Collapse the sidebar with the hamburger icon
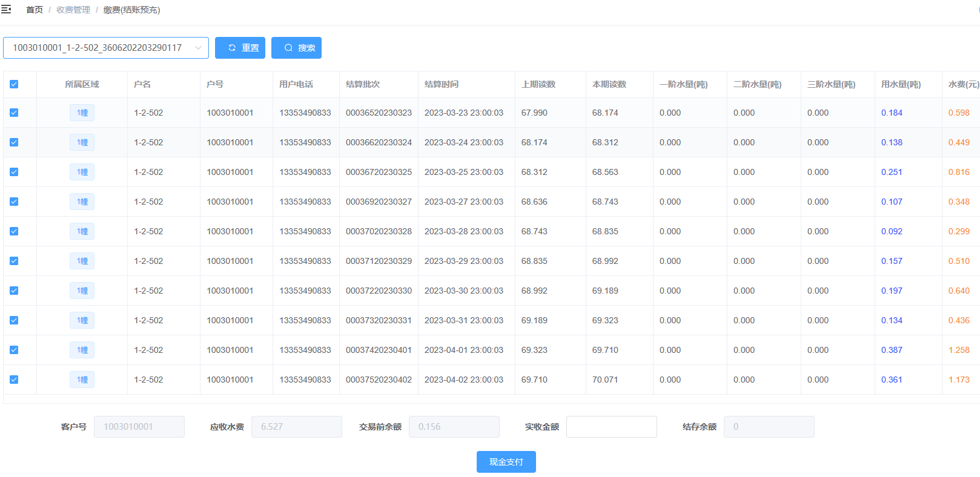980x477 pixels. 6,9
